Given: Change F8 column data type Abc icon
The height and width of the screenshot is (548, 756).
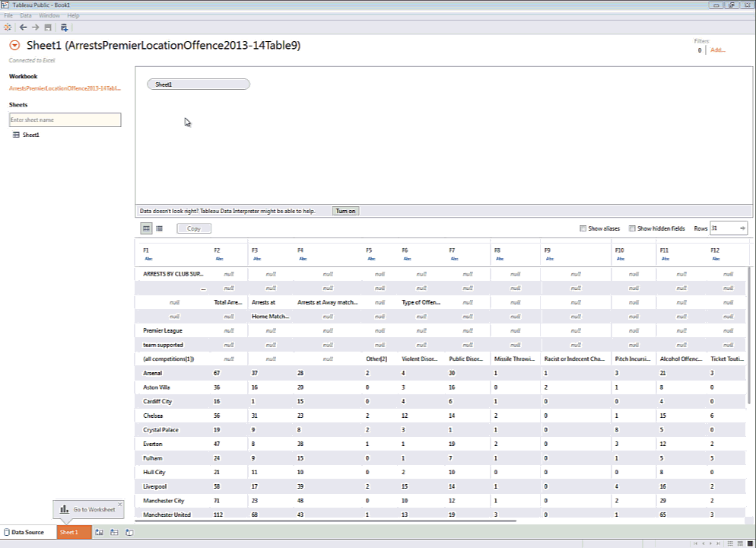Looking at the screenshot, I should click(x=500, y=259).
